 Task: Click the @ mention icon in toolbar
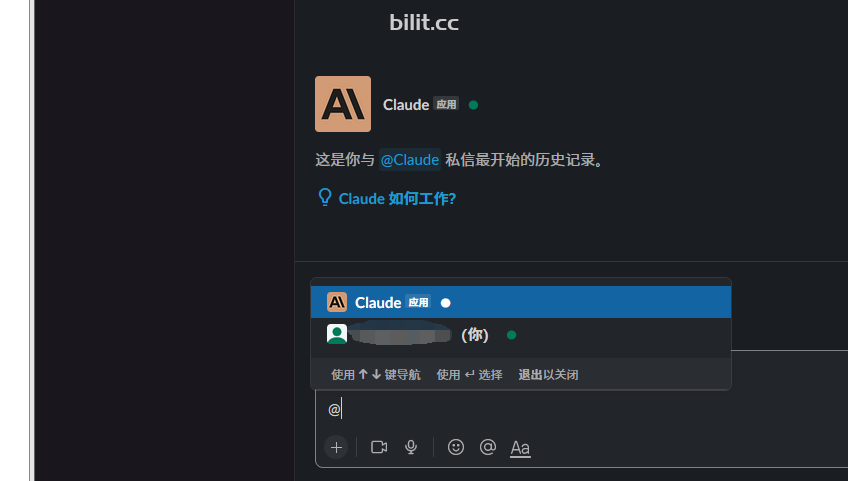point(488,447)
